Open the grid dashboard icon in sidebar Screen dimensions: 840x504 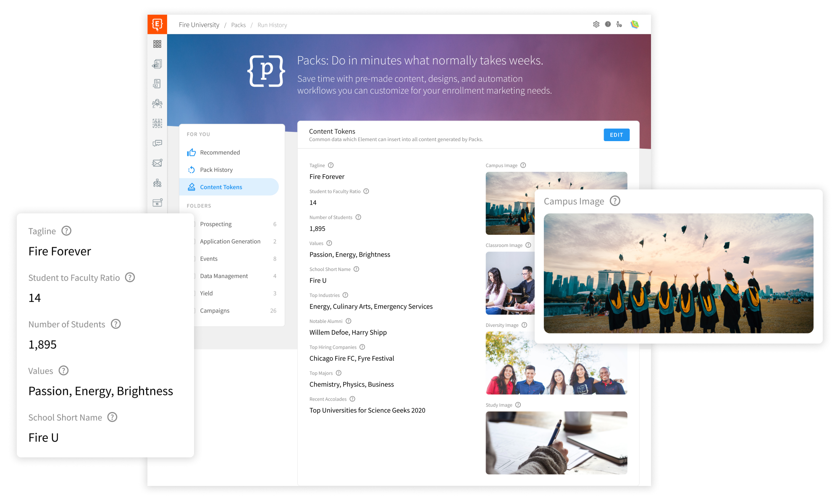tap(157, 44)
